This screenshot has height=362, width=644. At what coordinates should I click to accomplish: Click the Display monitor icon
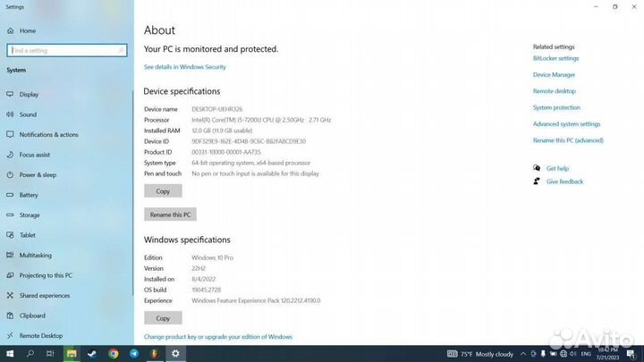pos(10,95)
